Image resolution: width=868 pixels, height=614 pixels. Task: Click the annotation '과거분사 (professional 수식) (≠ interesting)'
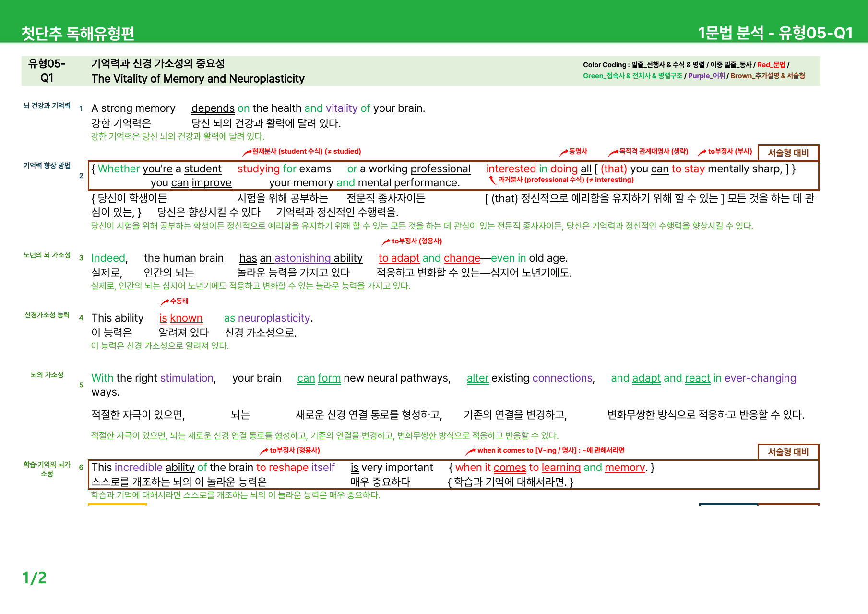pos(566,180)
